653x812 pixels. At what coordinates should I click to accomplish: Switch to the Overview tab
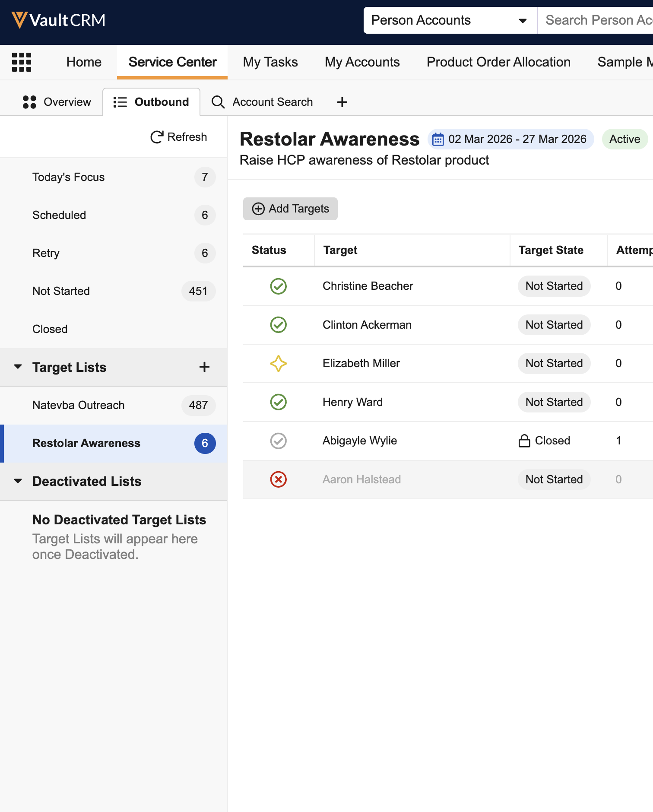[x=57, y=102]
